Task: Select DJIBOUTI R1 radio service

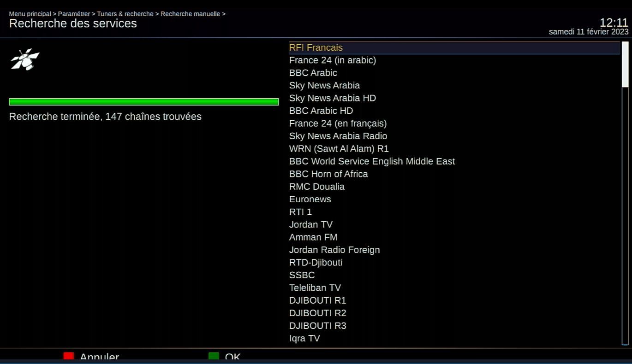Action: pyautogui.click(x=454, y=300)
